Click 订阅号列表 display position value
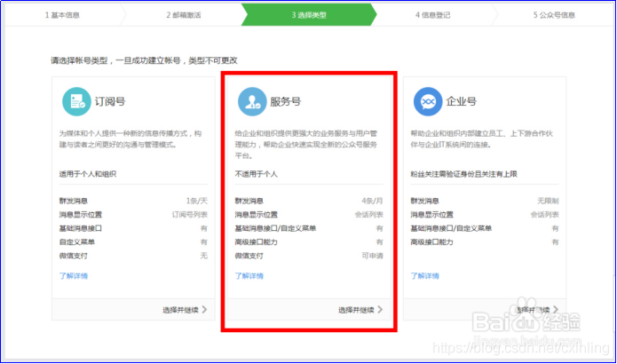 tap(190, 215)
